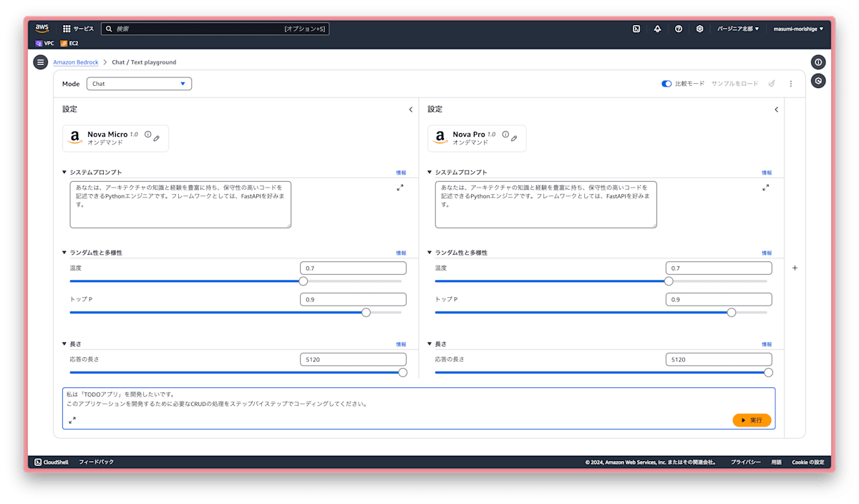Image resolution: width=859 pixels, height=504 pixels.
Task: Show Nova Pro model info icon
Action: click(505, 135)
